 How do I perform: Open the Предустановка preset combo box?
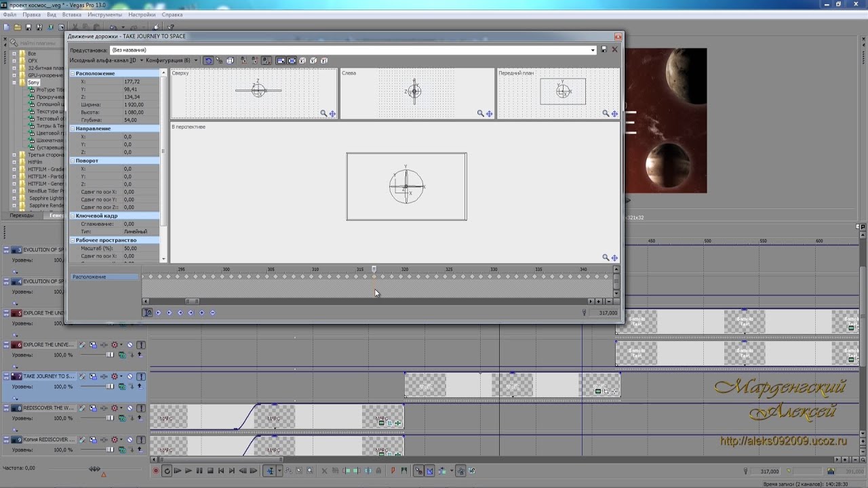(353, 49)
